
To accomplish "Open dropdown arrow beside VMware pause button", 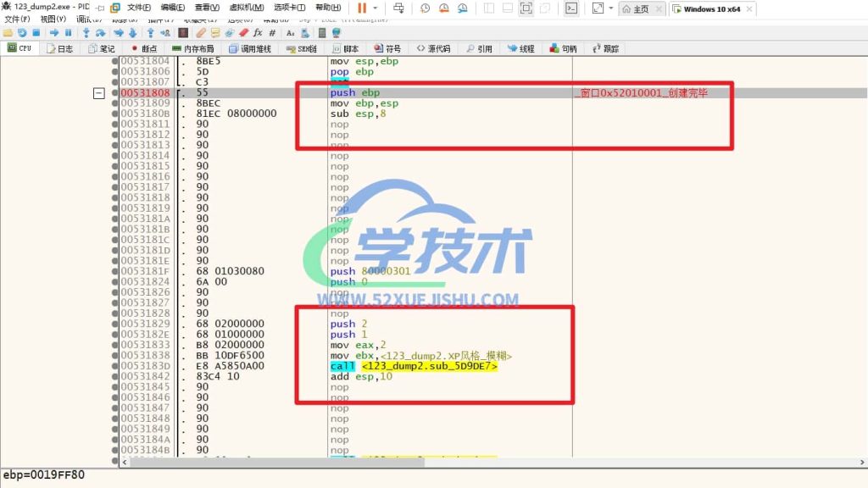I will (x=375, y=8).
